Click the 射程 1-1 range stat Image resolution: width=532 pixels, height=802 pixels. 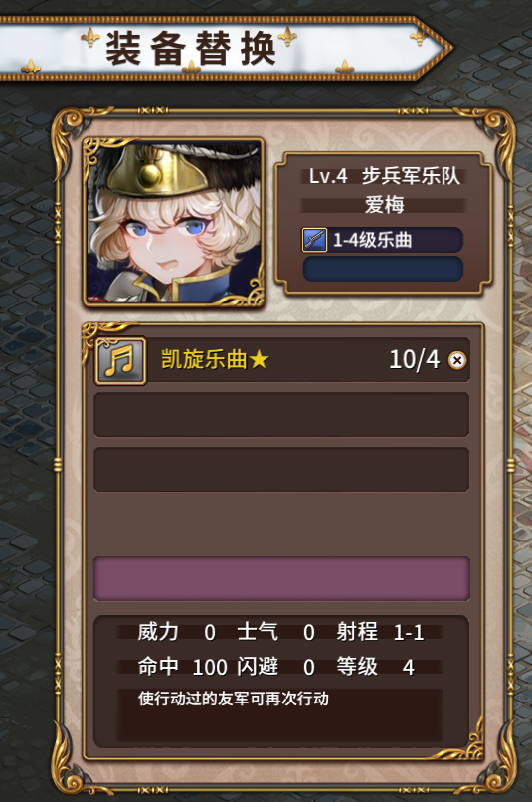(x=380, y=633)
